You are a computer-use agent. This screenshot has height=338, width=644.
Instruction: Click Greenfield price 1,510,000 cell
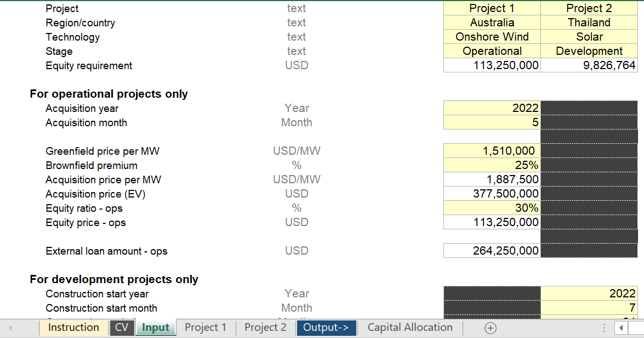click(492, 151)
